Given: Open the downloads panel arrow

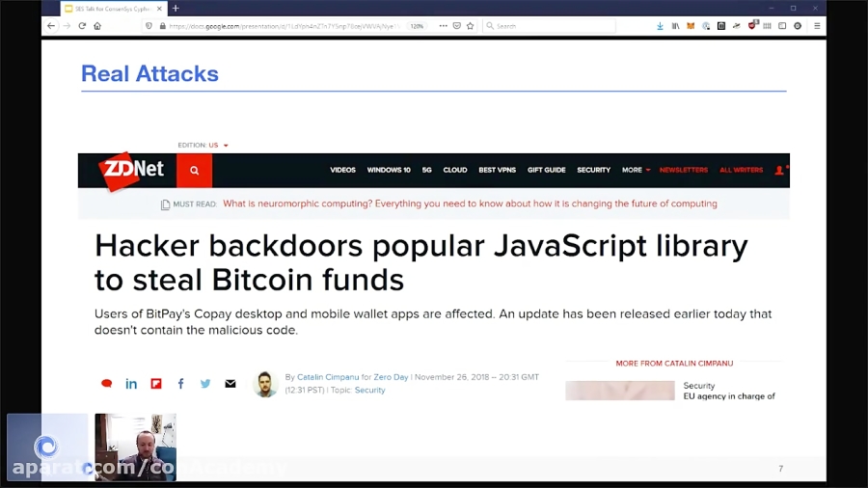Looking at the screenshot, I should pyautogui.click(x=660, y=26).
